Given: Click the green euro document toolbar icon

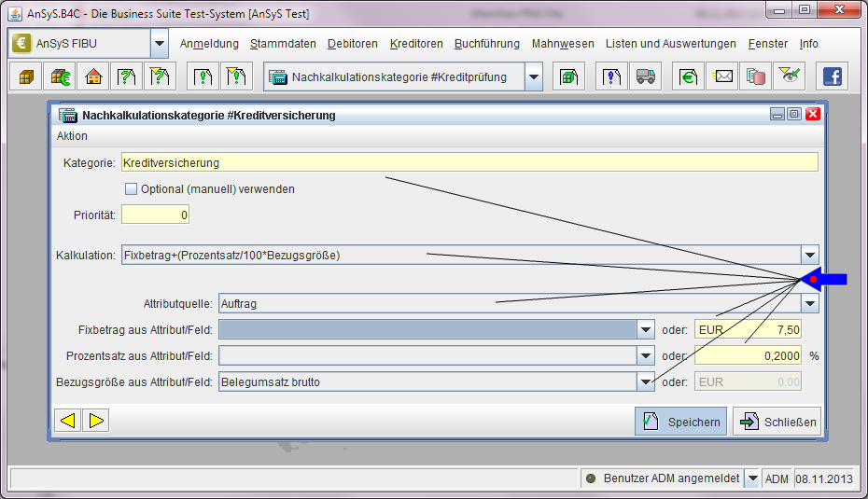Looking at the screenshot, I should [x=690, y=76].
